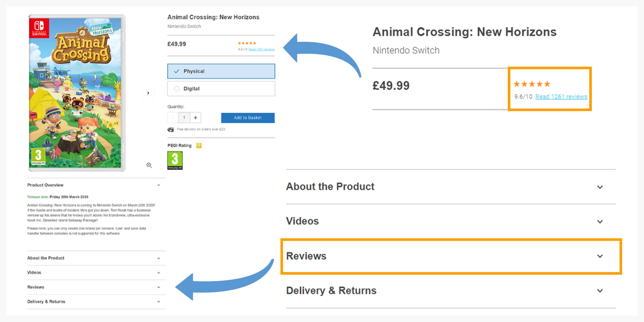Click the PEGI Rating help question icon

pyautogui.click(x=199, y=146)
